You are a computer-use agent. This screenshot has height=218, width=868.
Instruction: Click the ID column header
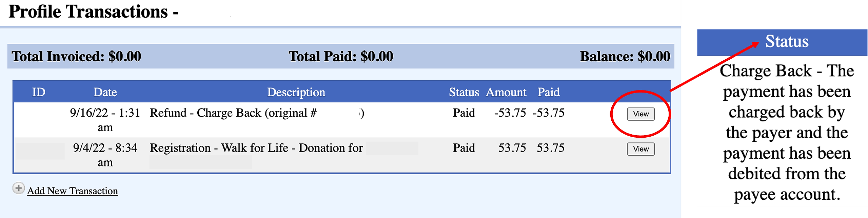[x=39, y=92]
